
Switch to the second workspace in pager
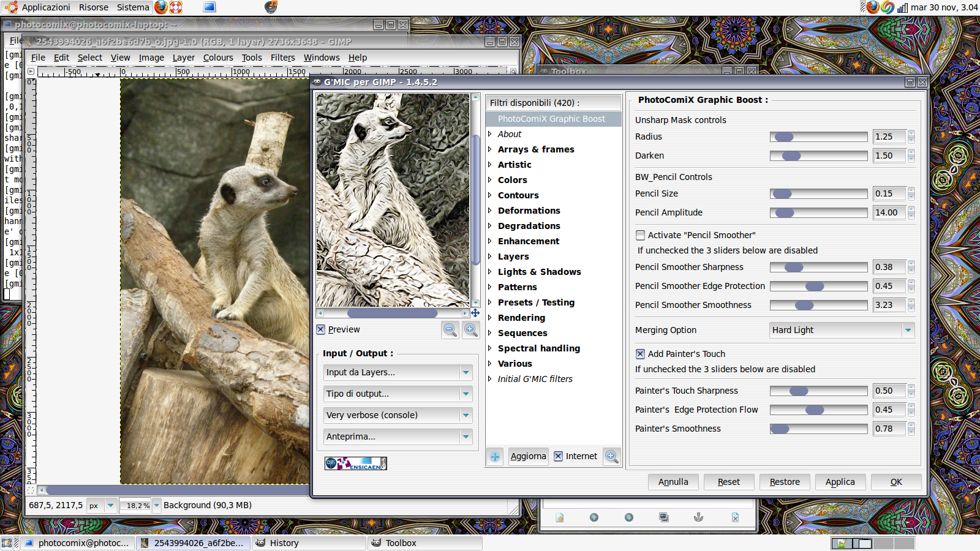point(862,543)
